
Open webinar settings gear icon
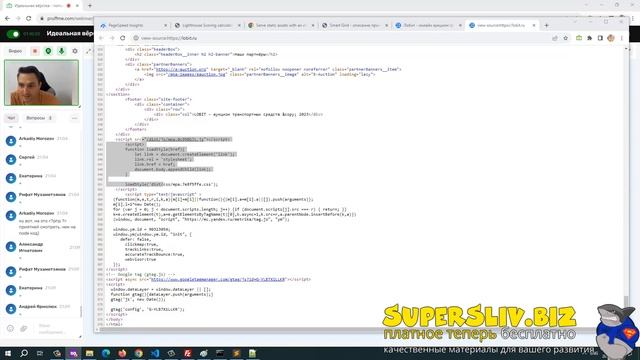(x=75, y=51)
